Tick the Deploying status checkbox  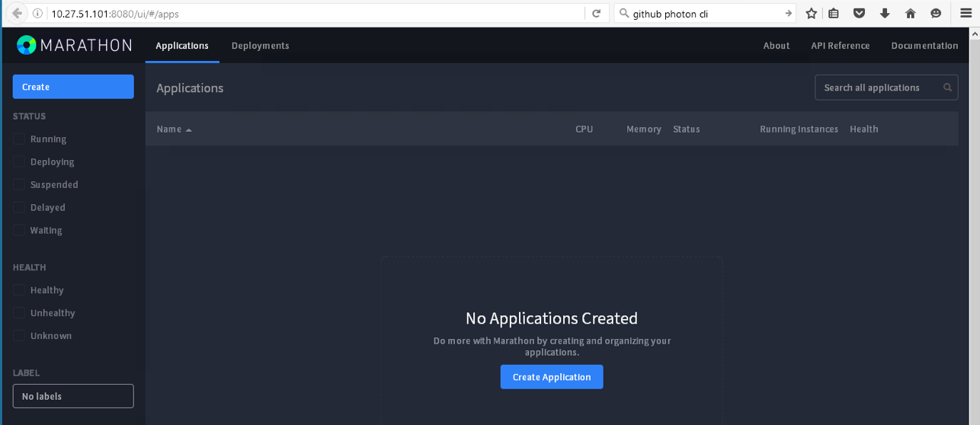pyautogui.click(x=19, y=162)
